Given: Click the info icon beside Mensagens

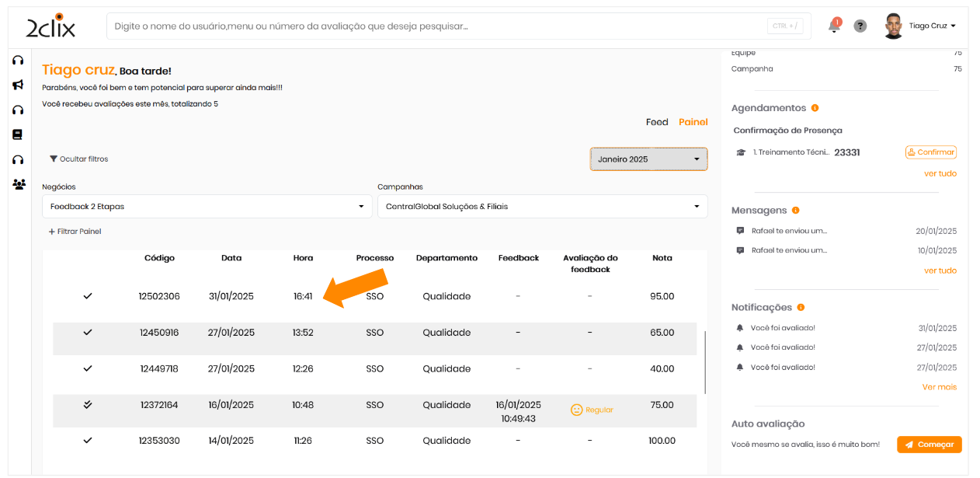Looking at the screenshot, I should 795,211.
